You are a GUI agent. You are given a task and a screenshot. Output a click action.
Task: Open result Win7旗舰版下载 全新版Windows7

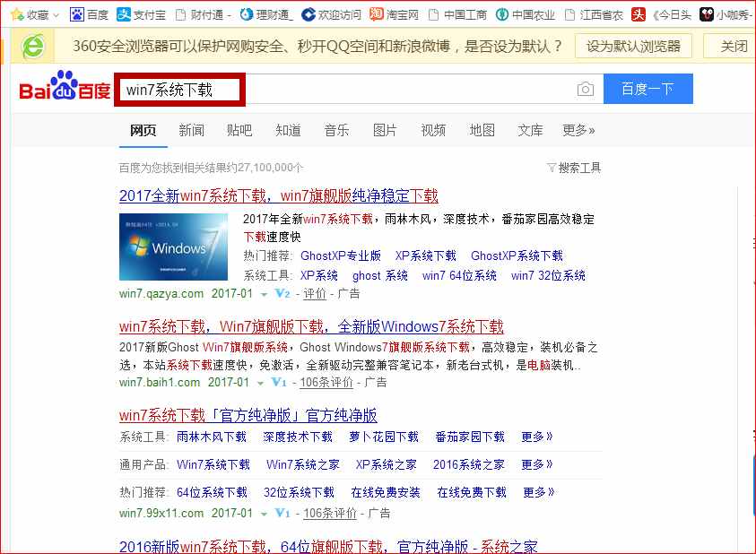point(311,327)
